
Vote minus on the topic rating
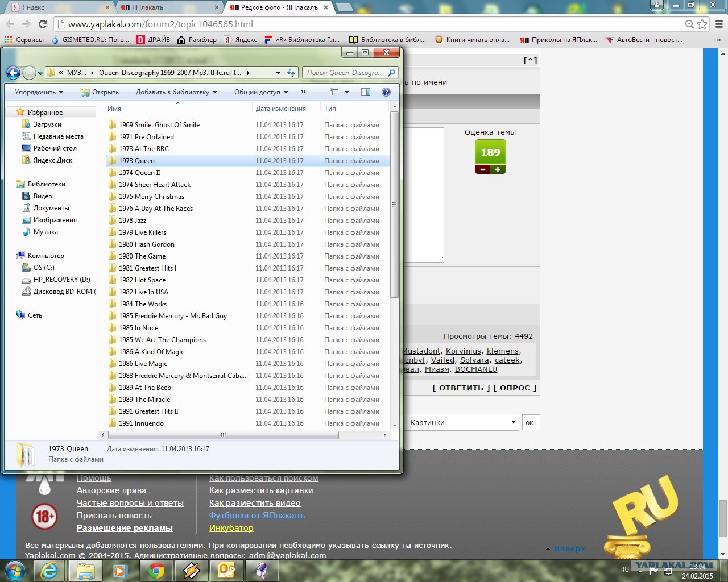tap(483, 169)
